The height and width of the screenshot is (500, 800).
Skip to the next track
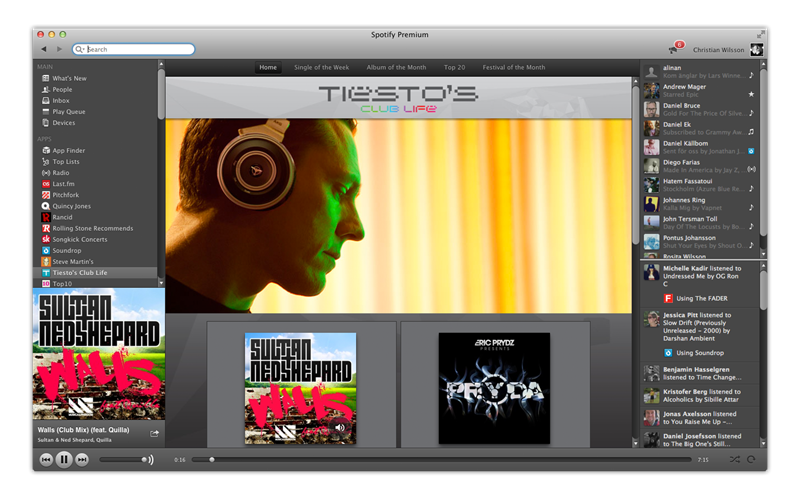coord(82,459)
